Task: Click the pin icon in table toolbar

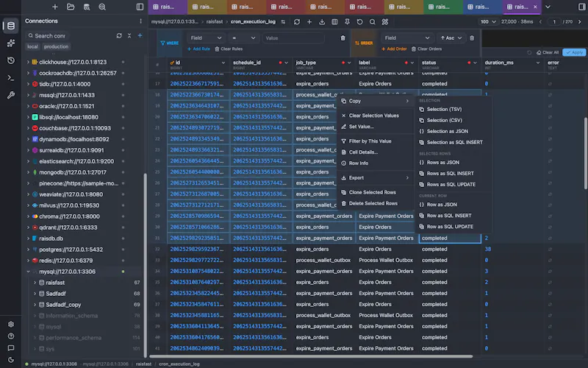Action: pyautogui.click(x=347, y=22)
